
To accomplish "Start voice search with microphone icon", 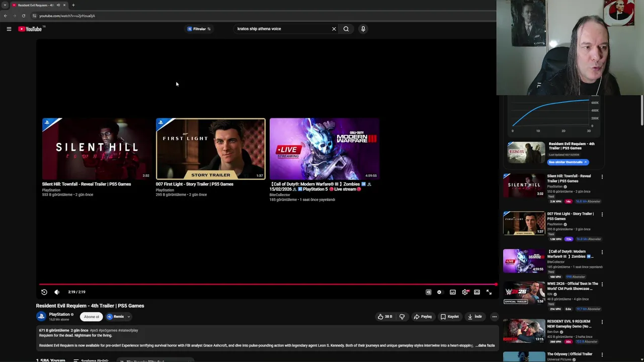I will [363, 29].
